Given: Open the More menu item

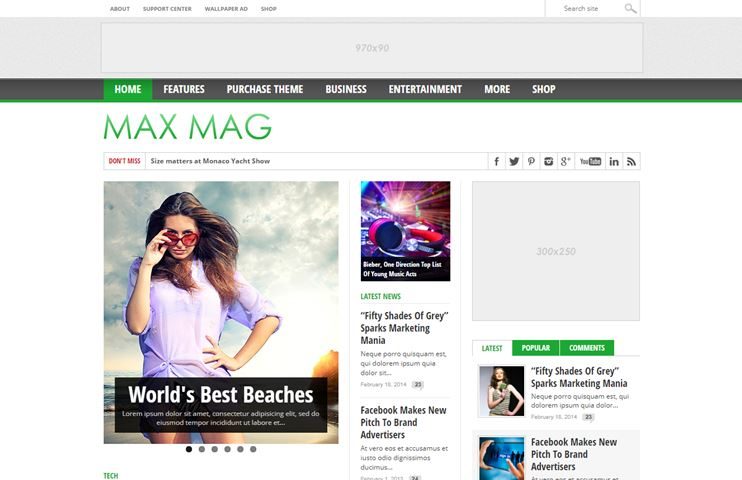Looking at the screenshot, I should (x=497, y=89).
